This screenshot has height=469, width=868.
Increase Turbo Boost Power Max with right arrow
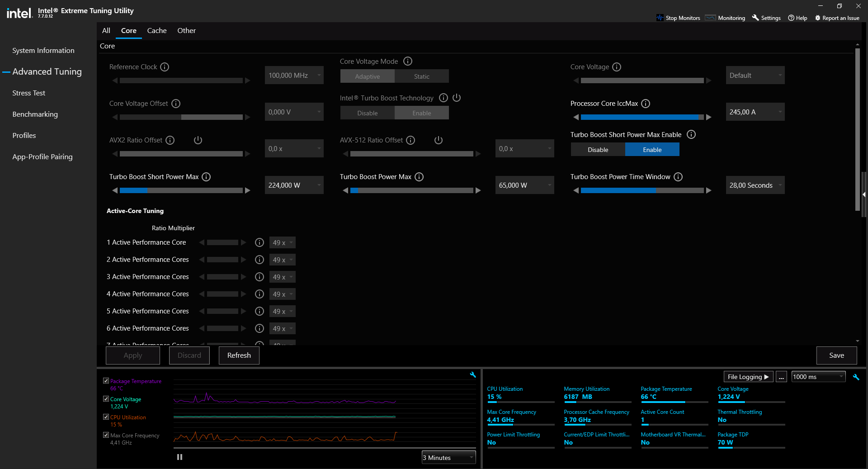point(478,190)
